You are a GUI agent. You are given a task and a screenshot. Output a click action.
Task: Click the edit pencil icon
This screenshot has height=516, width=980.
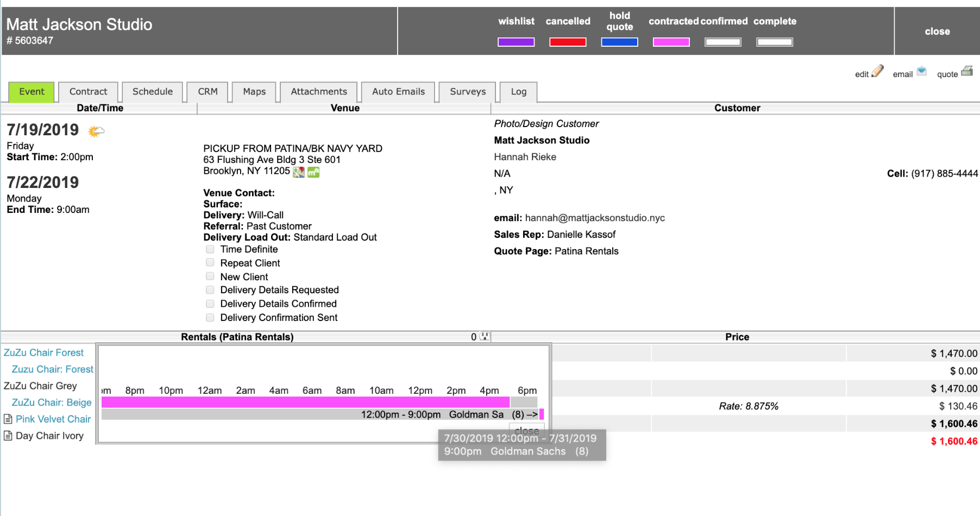pos(877,72)
